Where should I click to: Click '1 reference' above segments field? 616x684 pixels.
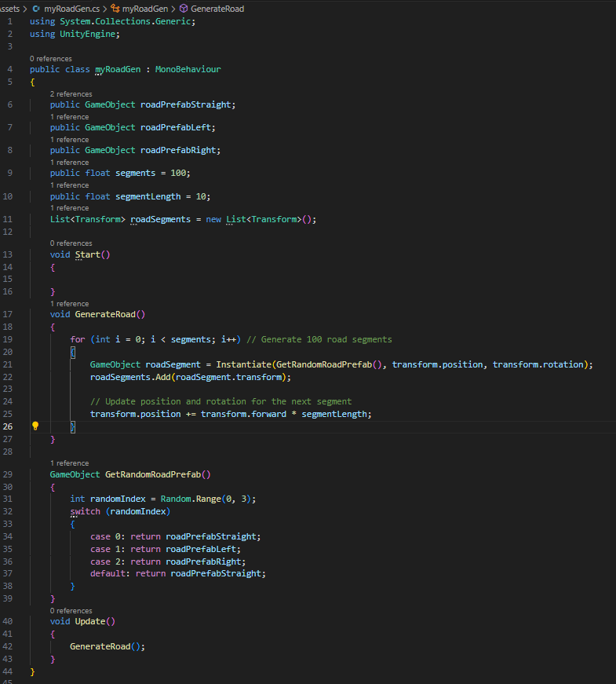[x=69, y=162]
